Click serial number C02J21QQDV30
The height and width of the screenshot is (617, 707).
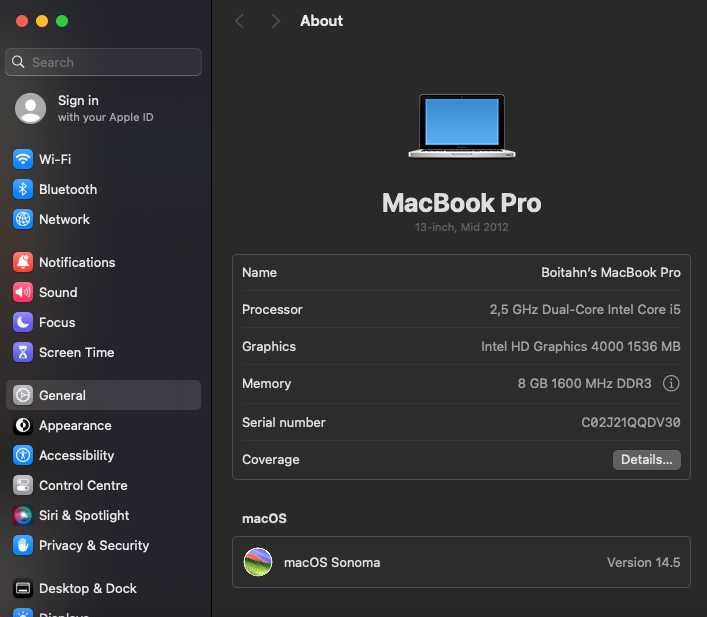coord(631,423)
